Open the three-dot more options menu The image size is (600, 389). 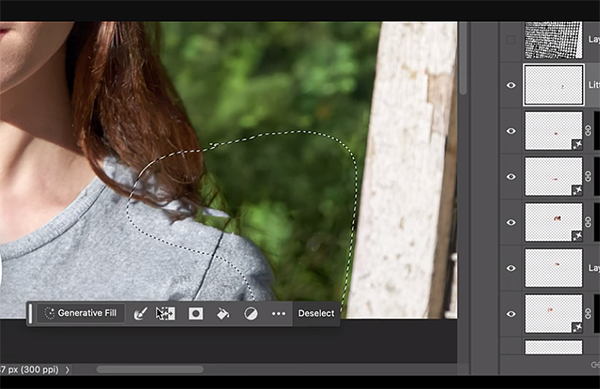(x=279, y=314)
